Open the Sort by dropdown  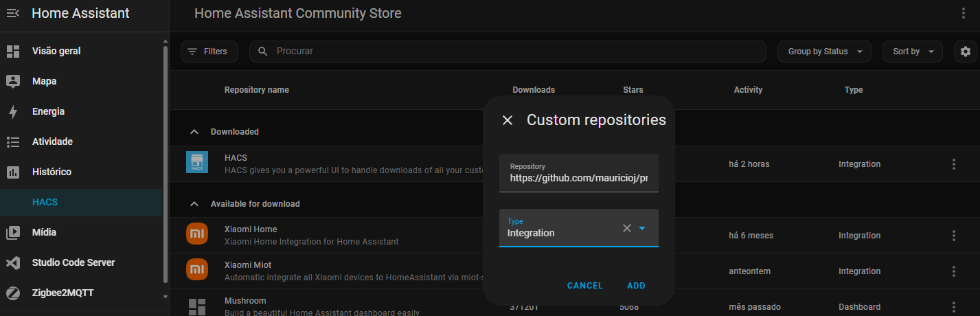tap(913, 52)
